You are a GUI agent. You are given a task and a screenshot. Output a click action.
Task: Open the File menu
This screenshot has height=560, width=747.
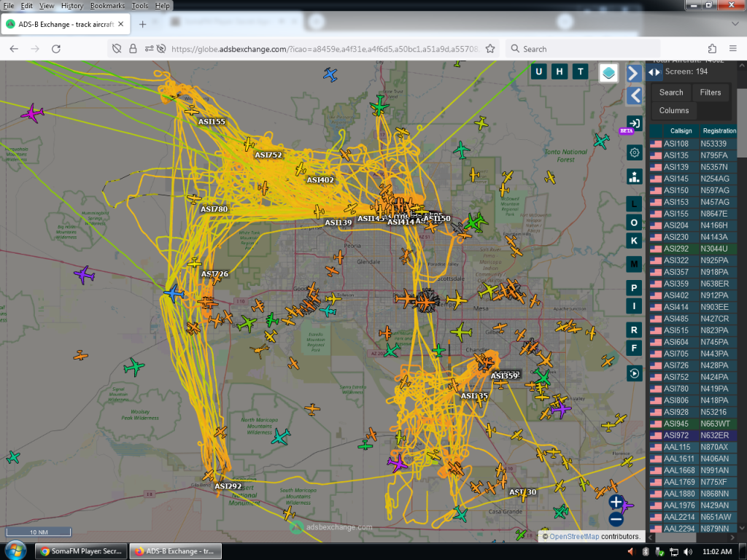click(9, 6)
